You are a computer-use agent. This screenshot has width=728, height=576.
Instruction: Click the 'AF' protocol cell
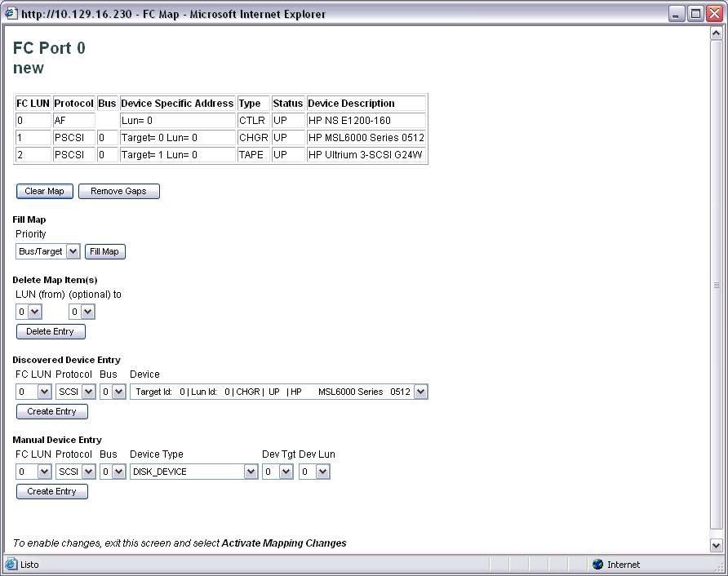tap(73, 121)
